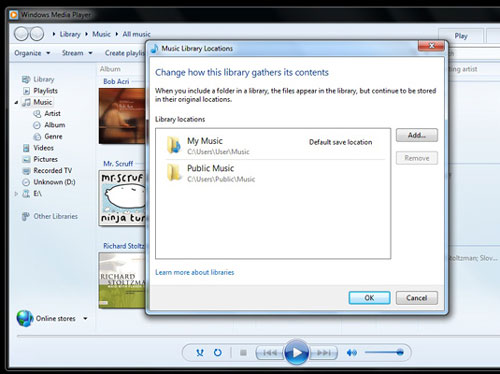
Task: Click the Playlists icon in the sidebar
Action: click(x=26, y=91)
